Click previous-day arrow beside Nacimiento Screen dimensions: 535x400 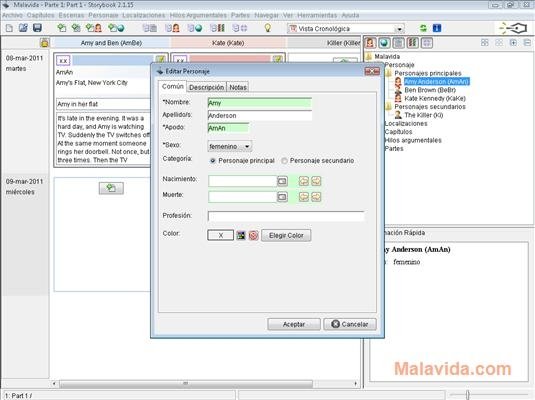[x=304, y=181]
